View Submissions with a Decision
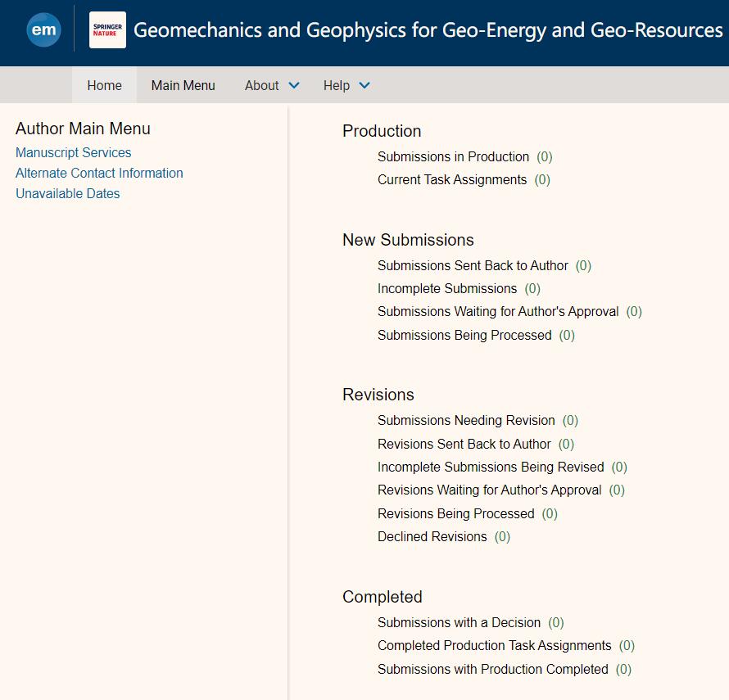This screenshot has width=729, height=700. (x=459, y=623)
